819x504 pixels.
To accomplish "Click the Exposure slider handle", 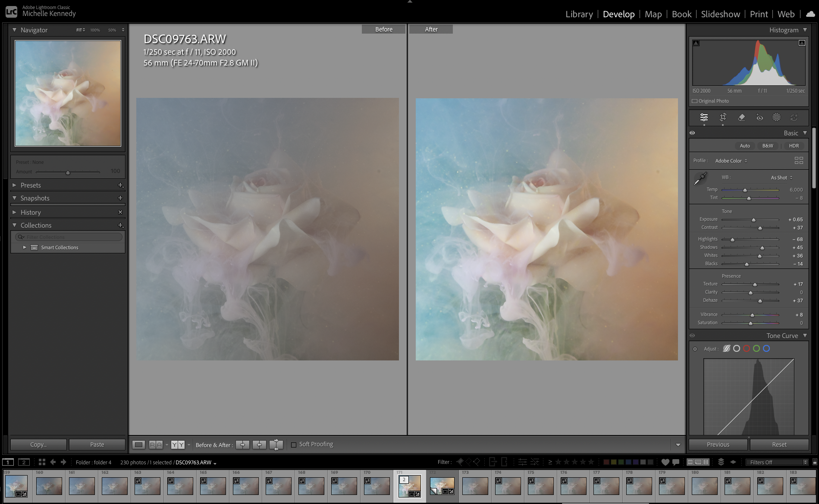I will [x=753, y=220].
